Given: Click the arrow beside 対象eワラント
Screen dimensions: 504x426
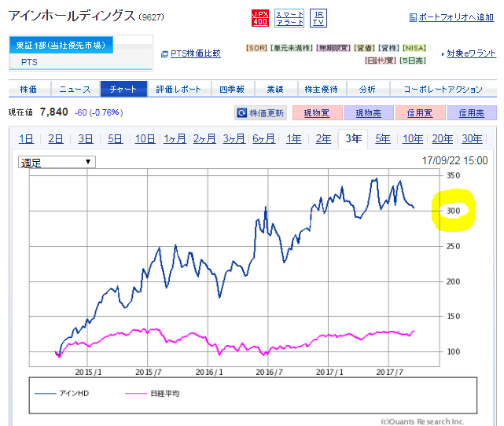Looking at the screenshot, I should pyautogui.click(x=443, y=54).
